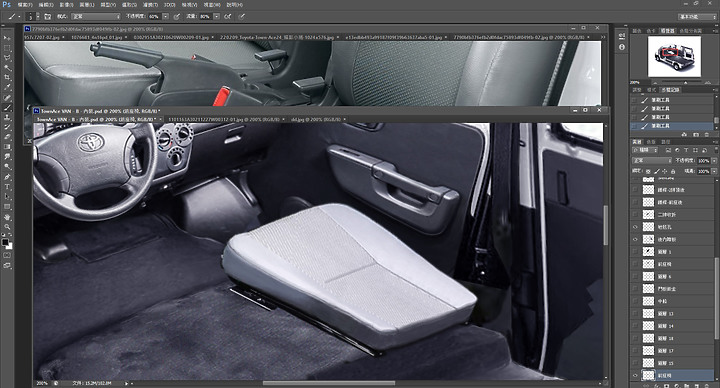Open the 檔案(F) File menu
The image size is (720, 388).
pos(25,5)
